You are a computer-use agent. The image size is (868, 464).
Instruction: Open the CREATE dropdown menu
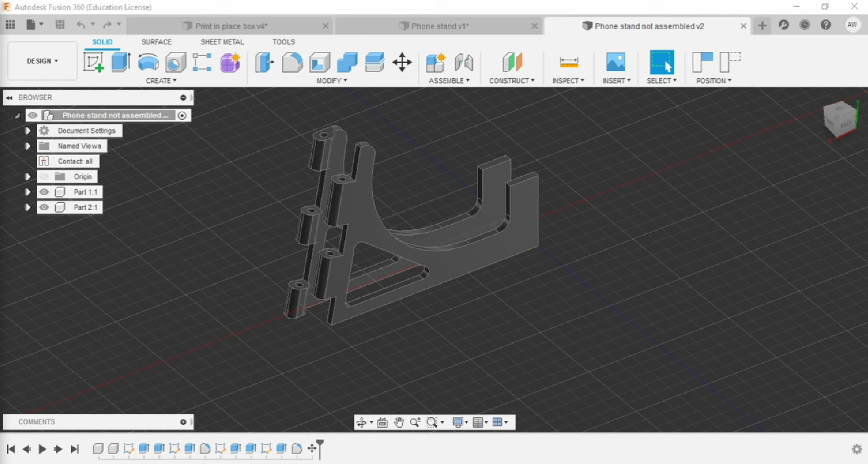(x=161, y=81)
